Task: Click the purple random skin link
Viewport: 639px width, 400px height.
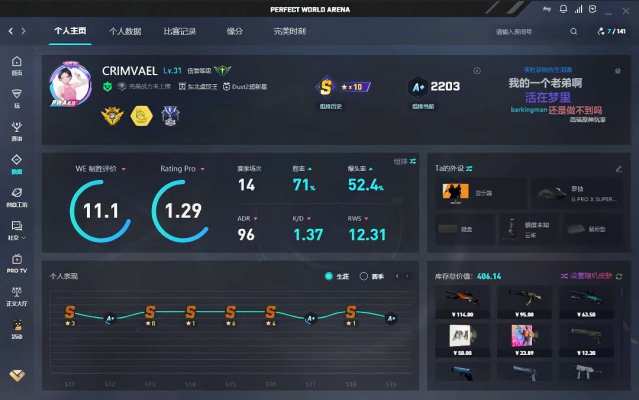Action: pos(586,276)
